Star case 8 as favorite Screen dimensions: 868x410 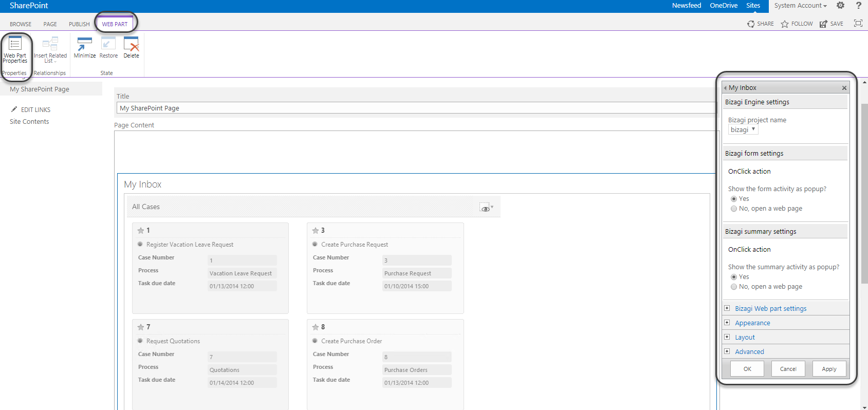coord(316,327)
